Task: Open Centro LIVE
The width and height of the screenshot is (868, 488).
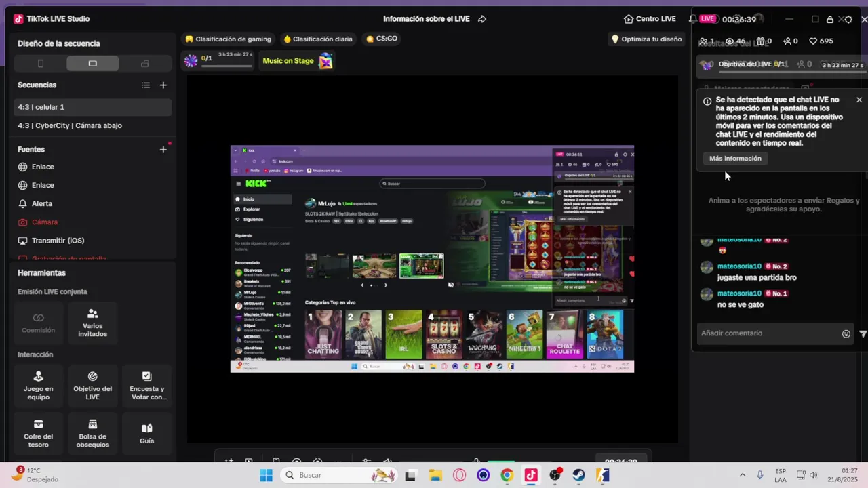Action: [x=650, y=19]
